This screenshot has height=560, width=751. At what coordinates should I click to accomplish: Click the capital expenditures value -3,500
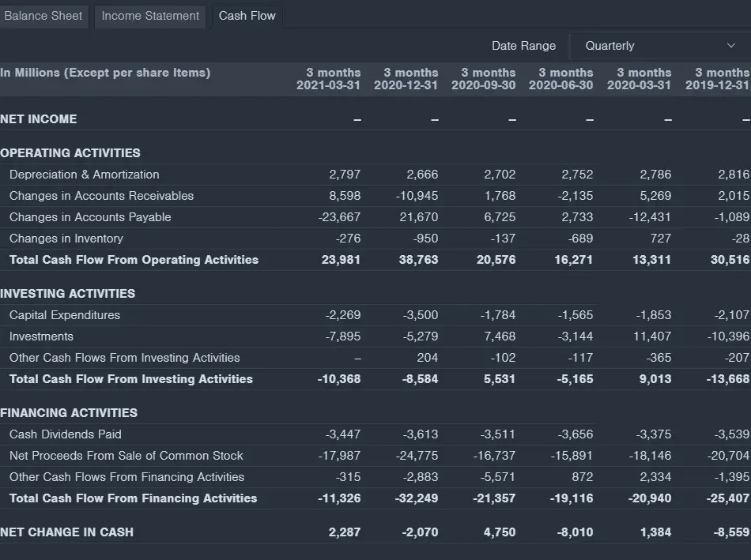tap(420, 315)
